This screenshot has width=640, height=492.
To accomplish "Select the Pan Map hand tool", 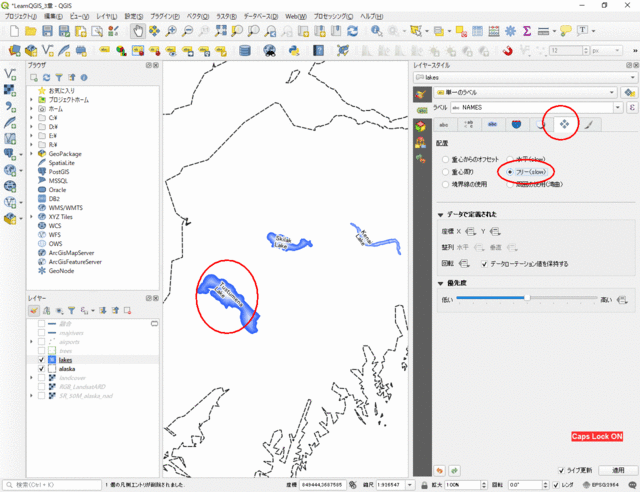I will point(138,31).
